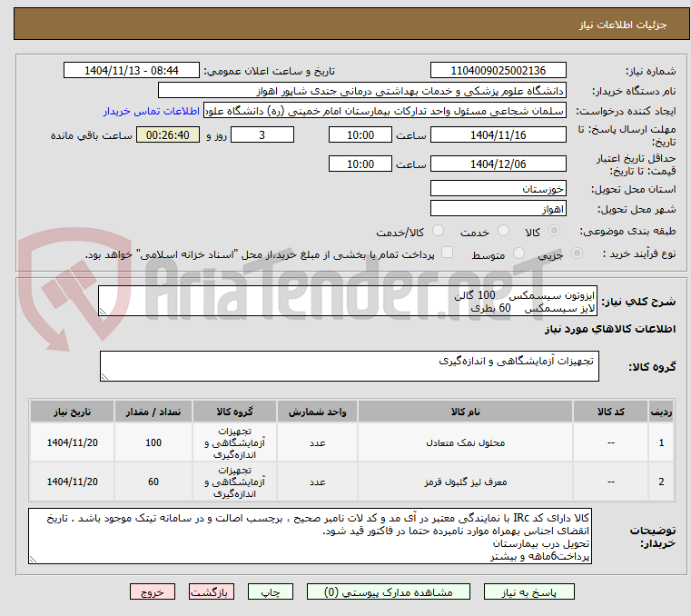Click the response deadline hour 10:00 field

[360, 135]
